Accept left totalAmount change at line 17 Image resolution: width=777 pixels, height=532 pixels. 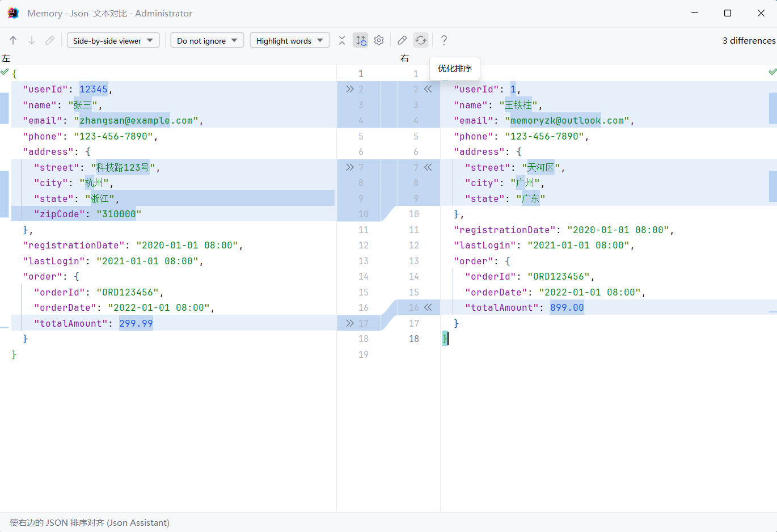pyautogui.click(x=349, y=323)
